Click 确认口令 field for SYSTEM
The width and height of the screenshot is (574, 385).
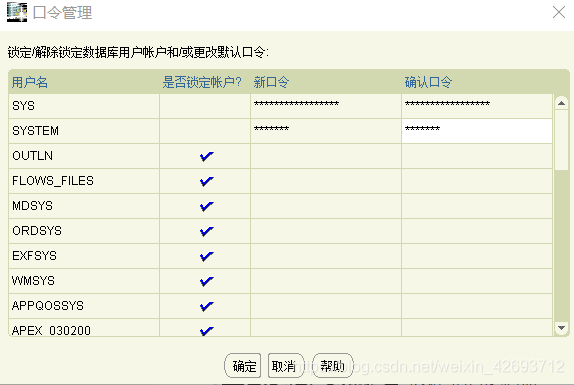tap(477, 131)
